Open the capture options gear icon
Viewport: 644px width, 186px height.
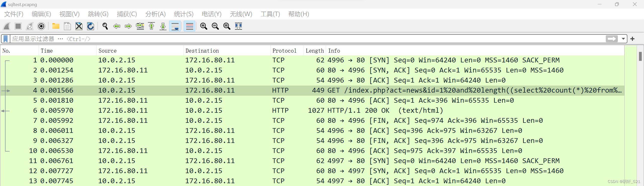click(41, 26)
